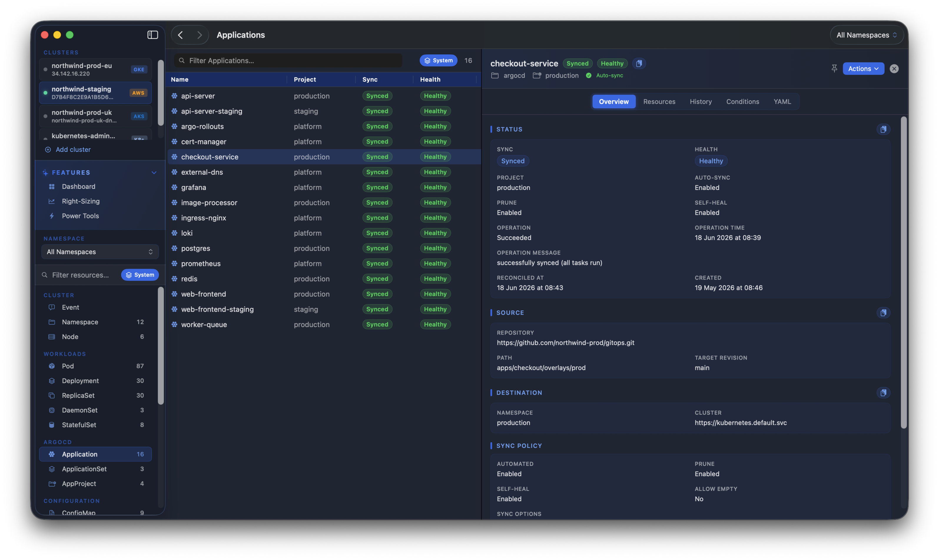Go forward with the right chevron

(199, 35)
